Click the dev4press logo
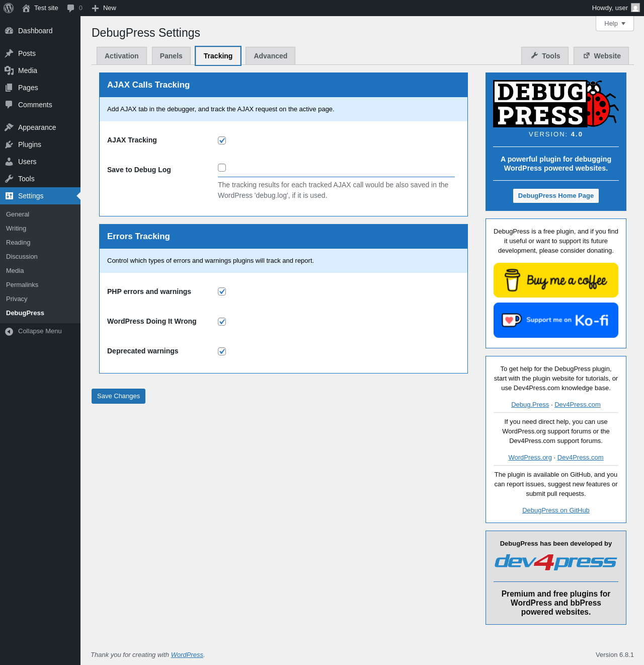 pyautogui.click(x=556, y=562)
